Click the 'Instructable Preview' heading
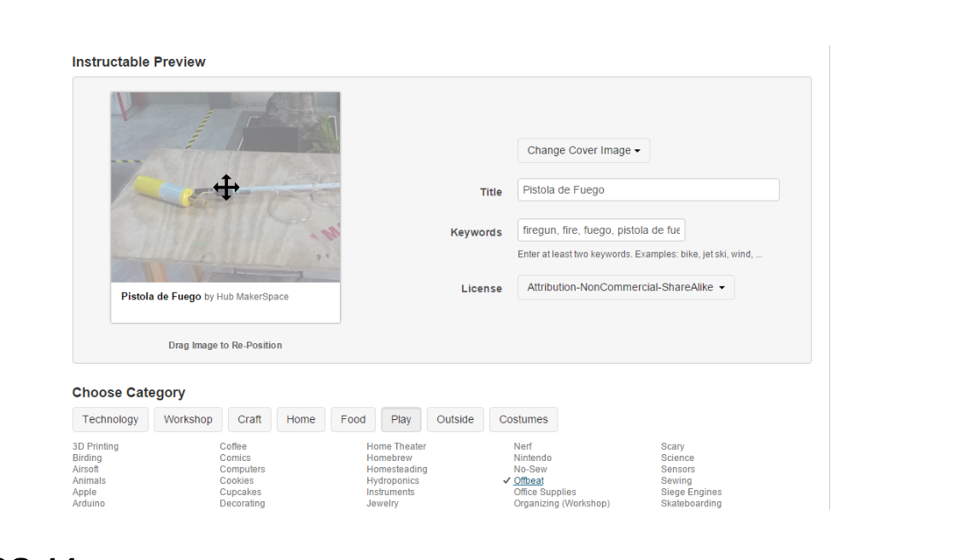The image size is (977, 560). tap(139, 62)
